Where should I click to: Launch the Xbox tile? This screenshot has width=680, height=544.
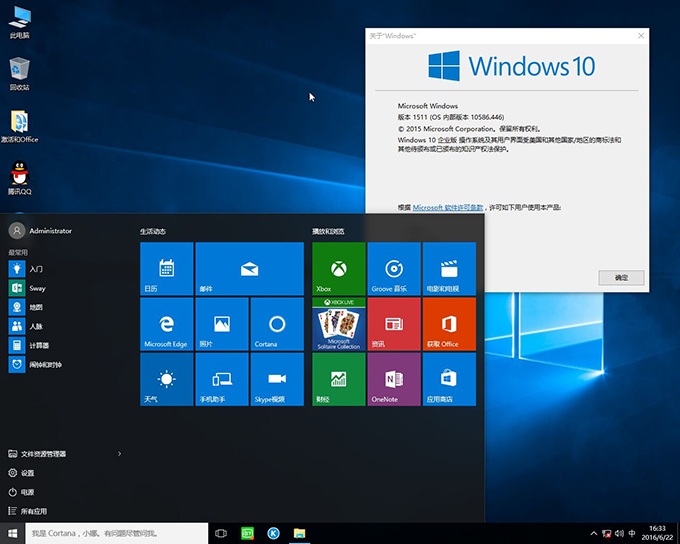click(x=338, y=269)
